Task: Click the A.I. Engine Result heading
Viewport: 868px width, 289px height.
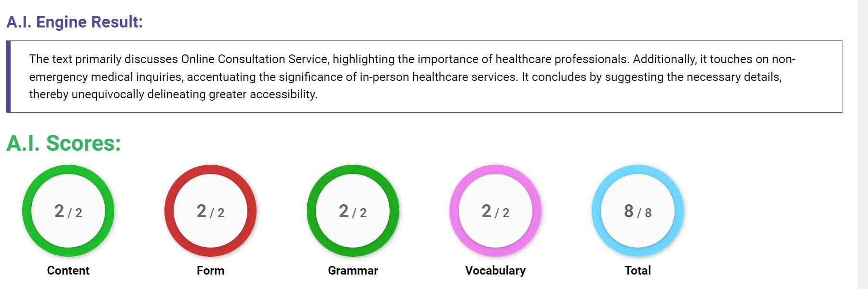Action: (75, 22)
